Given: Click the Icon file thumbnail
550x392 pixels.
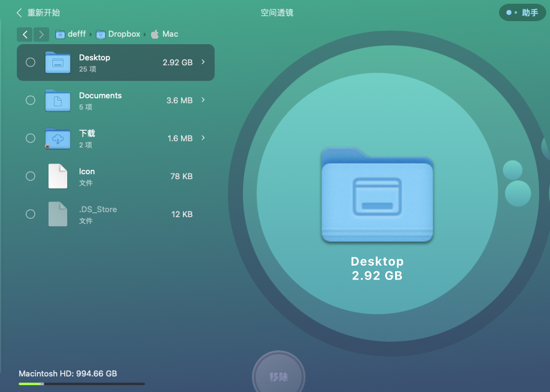Looking at the screenshot, I should (58, 177).
